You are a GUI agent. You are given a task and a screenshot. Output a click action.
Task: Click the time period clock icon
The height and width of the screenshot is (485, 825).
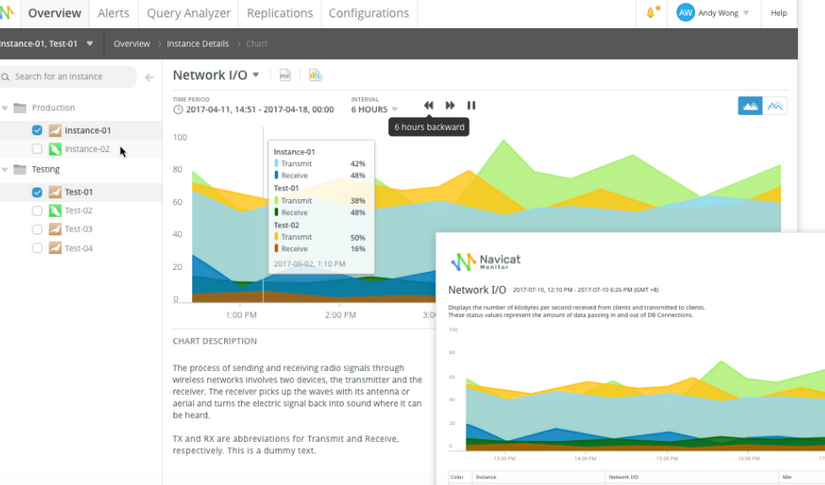pyautogui.click(x=178, y=109)
